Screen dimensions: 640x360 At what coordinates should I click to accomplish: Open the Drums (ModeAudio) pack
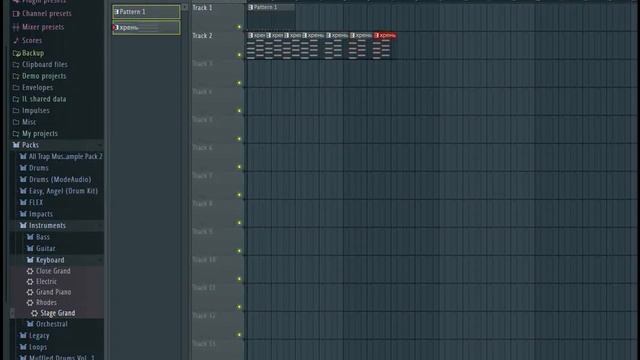point(55,179)
